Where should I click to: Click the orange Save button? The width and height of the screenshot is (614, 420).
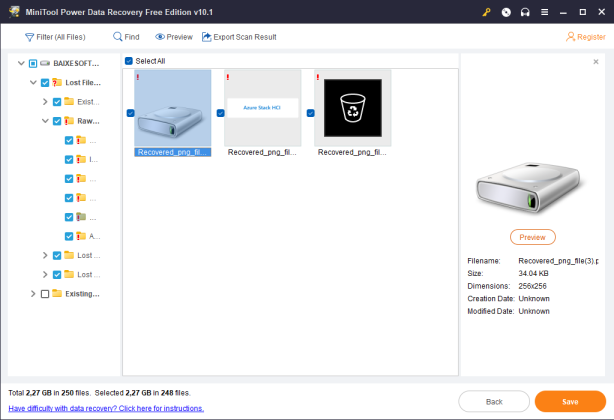[x=570, y=402]
